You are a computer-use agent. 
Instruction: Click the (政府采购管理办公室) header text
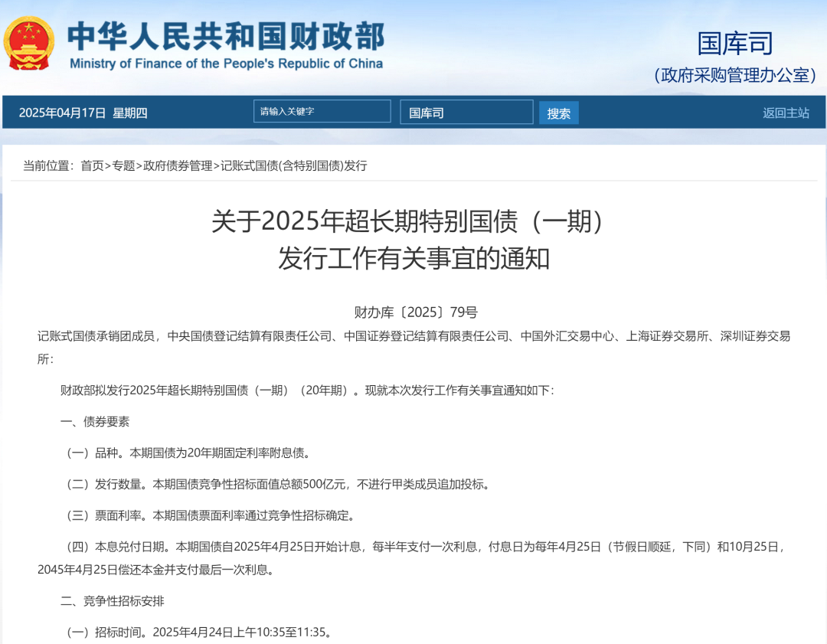tap(734, 76)
